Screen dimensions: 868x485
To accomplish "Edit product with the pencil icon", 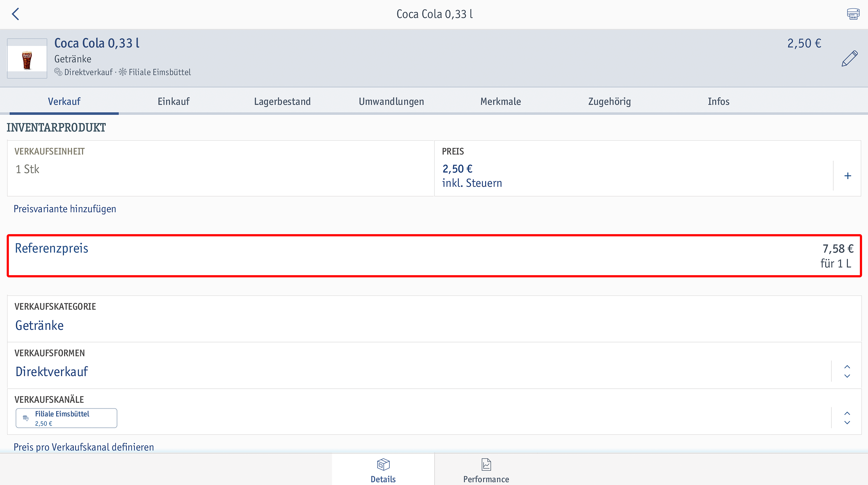I will click(849, 59).
